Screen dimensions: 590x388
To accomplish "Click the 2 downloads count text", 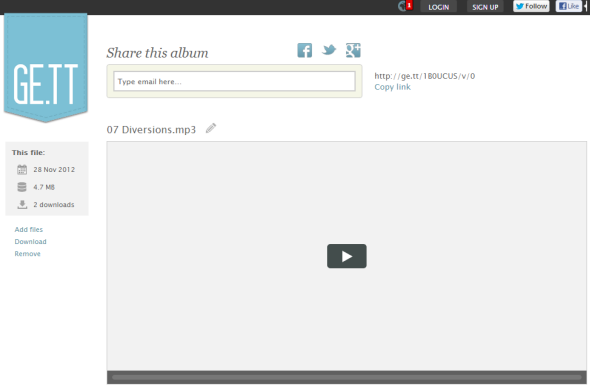I will 54,205.
